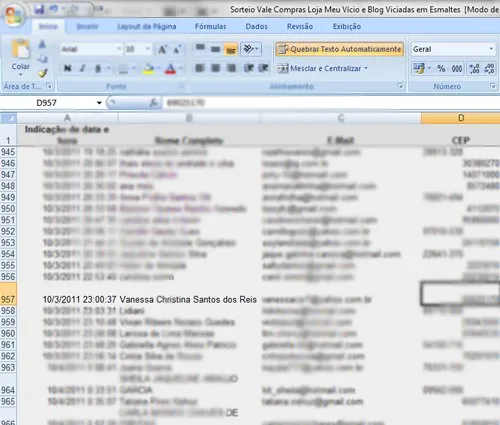The height and width of the screenshot is (425, 500).
Task: Click into the formula bar
Action: coord(330,103)
